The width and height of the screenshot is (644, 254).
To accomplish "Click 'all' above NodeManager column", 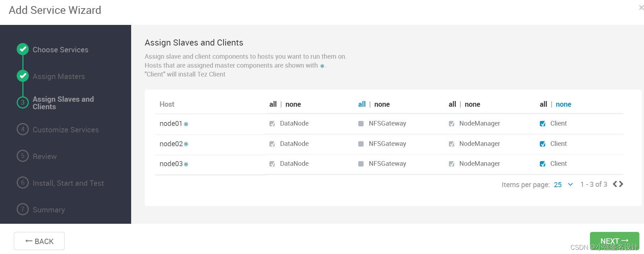I will coord(452,104).
